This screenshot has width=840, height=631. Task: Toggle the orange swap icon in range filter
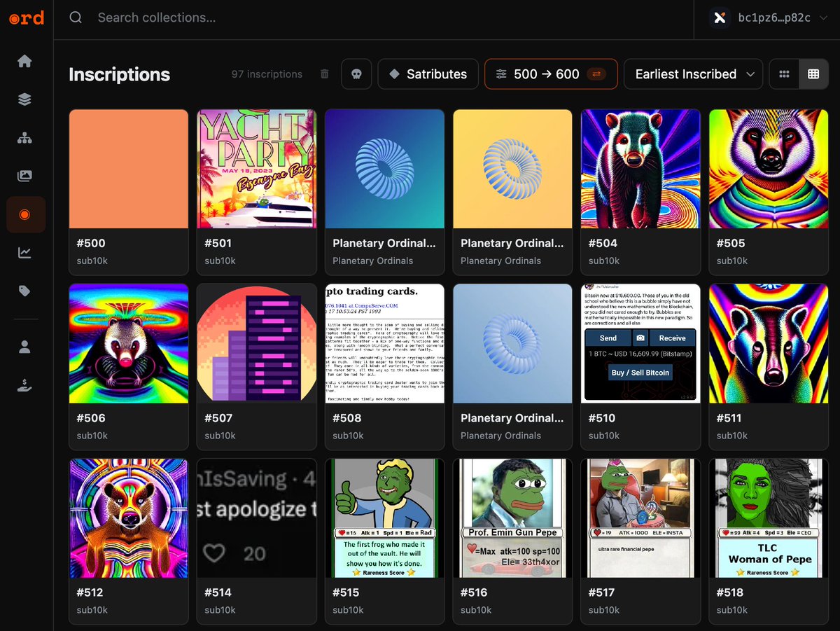click(x=597, y=74)
